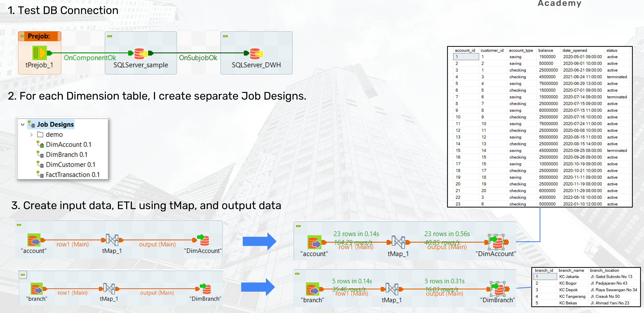Select the KC Depok branch name cell

click(x=568, y=290)
